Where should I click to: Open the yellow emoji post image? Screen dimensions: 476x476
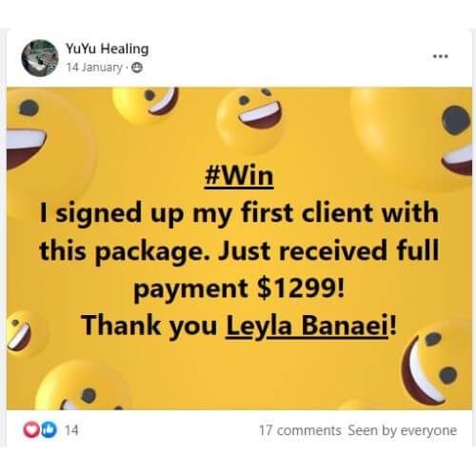point(239,248)
